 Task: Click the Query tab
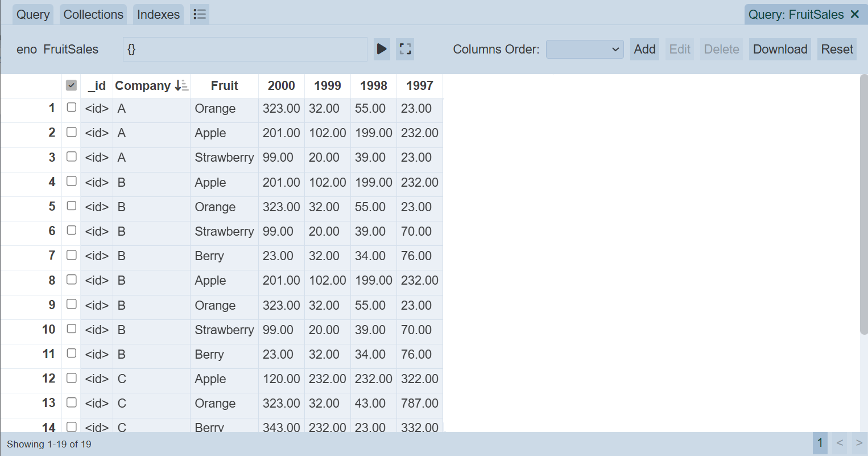tap(33, 14)
